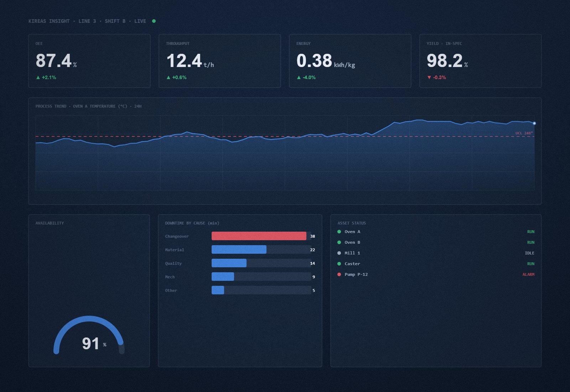Click the red status dot for Pump P-12
The image size is (570, 392).
click(x=339, y=274)
